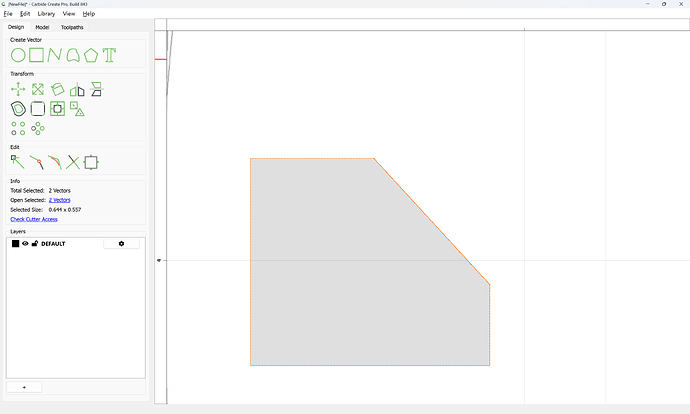The width and height of the screenshot is (690, 414).
Task: Click DEFAULT layer black color swatch
Action: click(15, 244)
